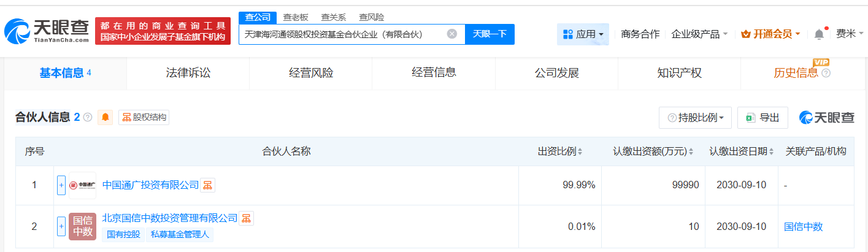Click the help icon beside 历史信息
This screenshot has width=868, height=252.
[x=826, y=74]
